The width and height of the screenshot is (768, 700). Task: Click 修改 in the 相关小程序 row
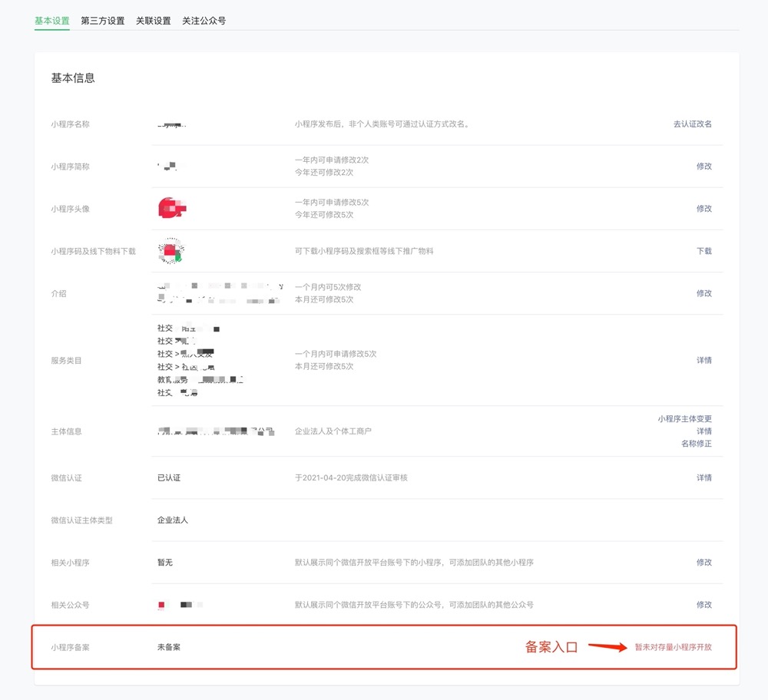point(703,563)
